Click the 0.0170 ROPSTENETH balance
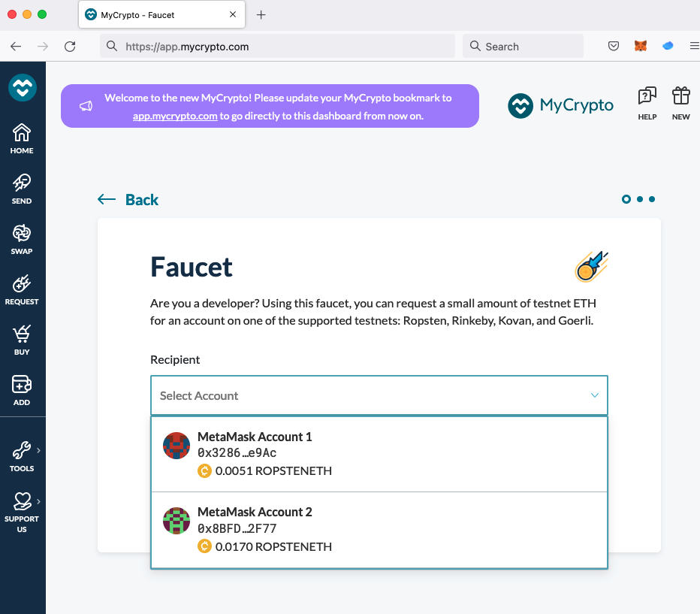 264,546
